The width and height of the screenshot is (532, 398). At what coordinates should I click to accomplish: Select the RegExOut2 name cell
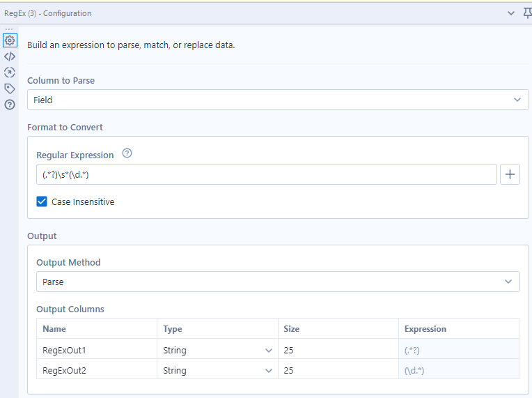(x=96, y=371)
